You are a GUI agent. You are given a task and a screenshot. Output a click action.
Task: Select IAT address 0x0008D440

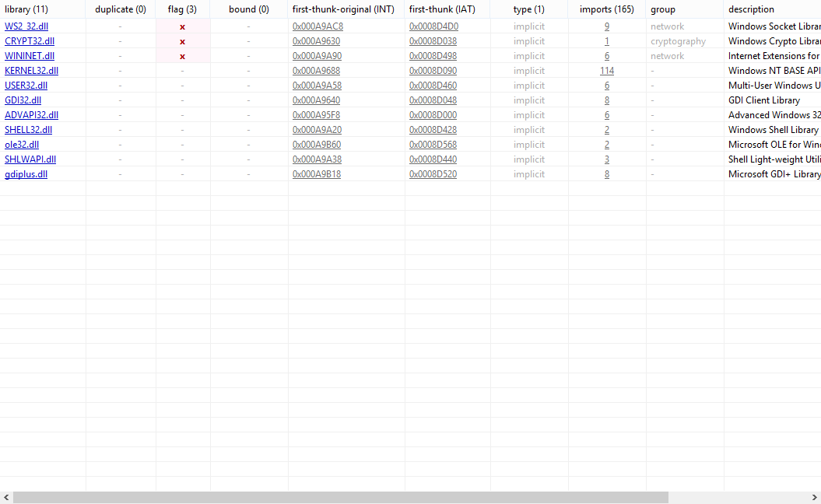tap(433, 159)
